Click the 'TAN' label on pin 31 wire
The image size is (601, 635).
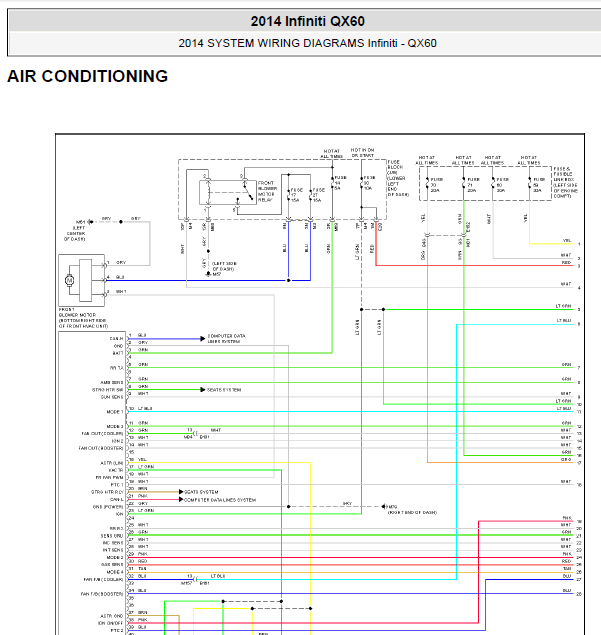pos(142,569)
